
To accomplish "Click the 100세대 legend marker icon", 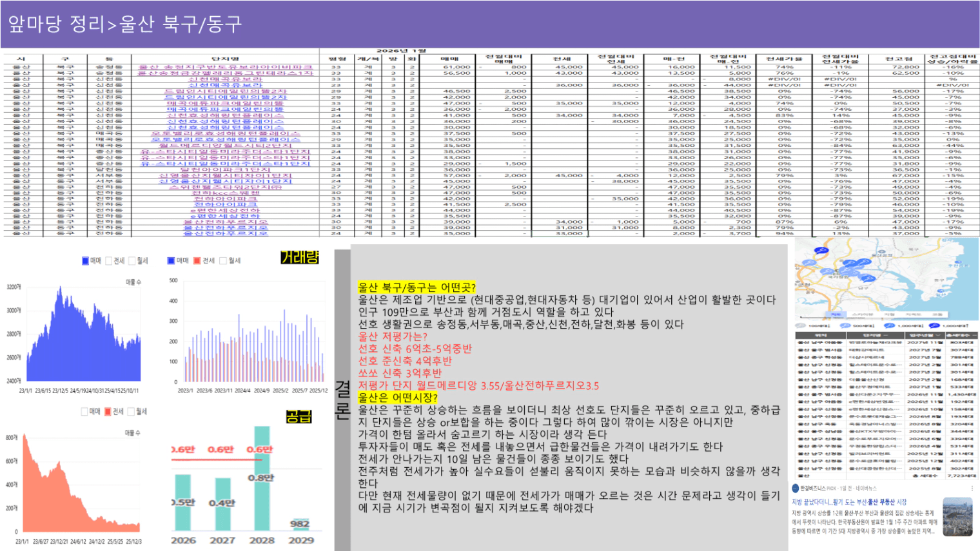I will (800, 326).
